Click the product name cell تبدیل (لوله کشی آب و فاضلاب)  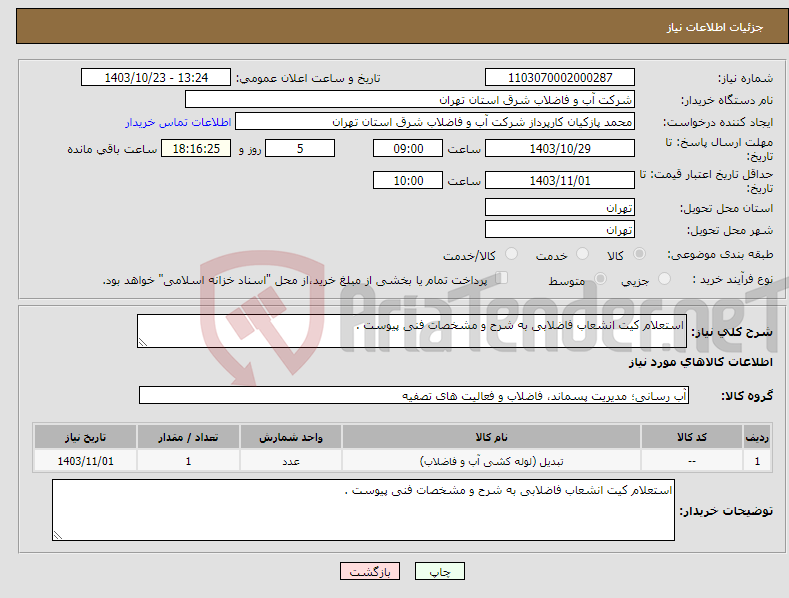coord(491,461)
